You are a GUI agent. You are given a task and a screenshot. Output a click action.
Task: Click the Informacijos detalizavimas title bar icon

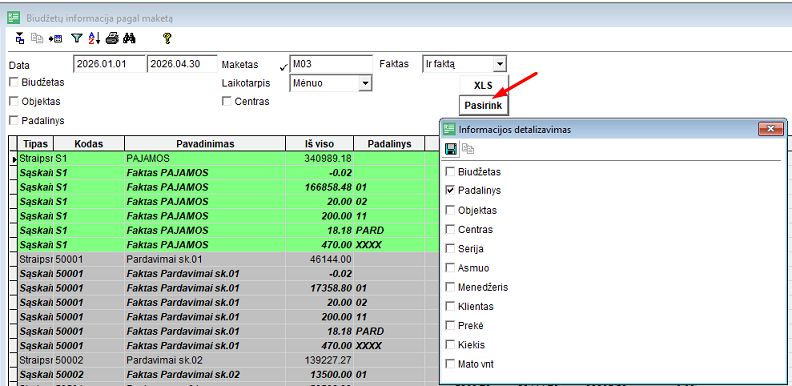tap(449, 129)
